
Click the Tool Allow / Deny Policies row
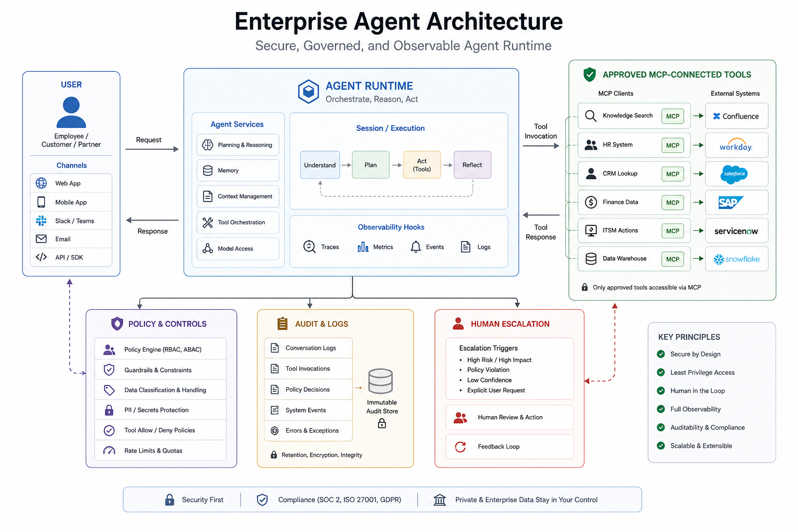[x=161, y=430]
